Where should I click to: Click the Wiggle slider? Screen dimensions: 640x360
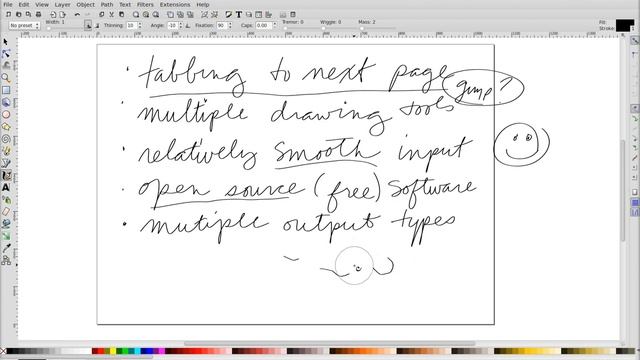tap(339, 28)
